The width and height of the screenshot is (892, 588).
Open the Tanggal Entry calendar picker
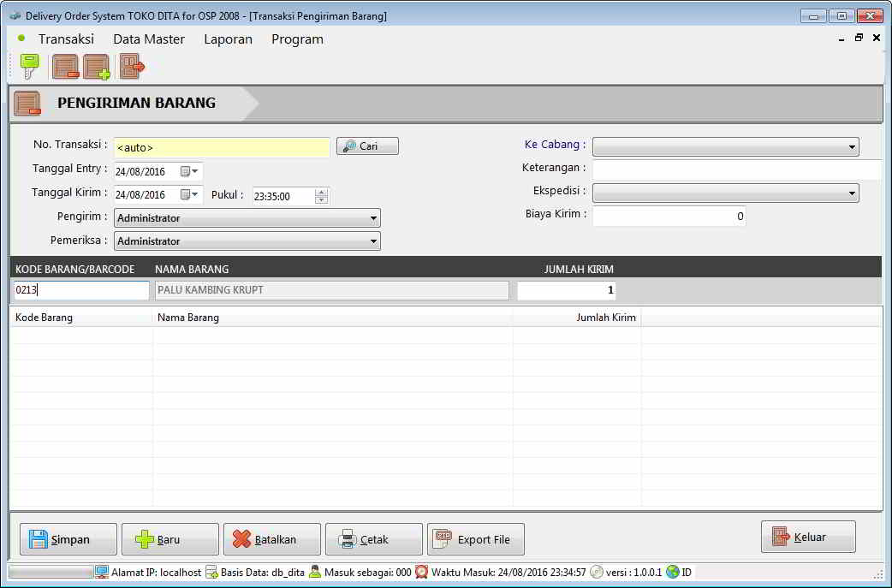pos(189,171)
